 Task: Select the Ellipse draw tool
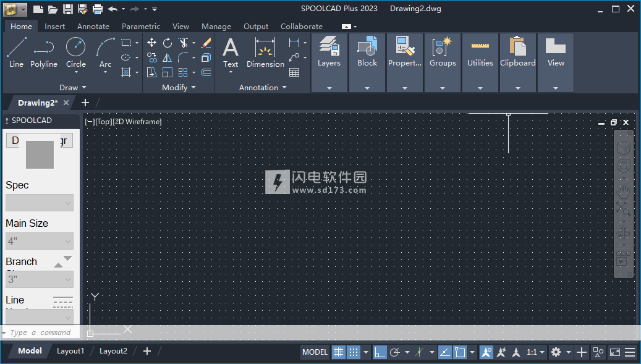[x=126, y=57]
